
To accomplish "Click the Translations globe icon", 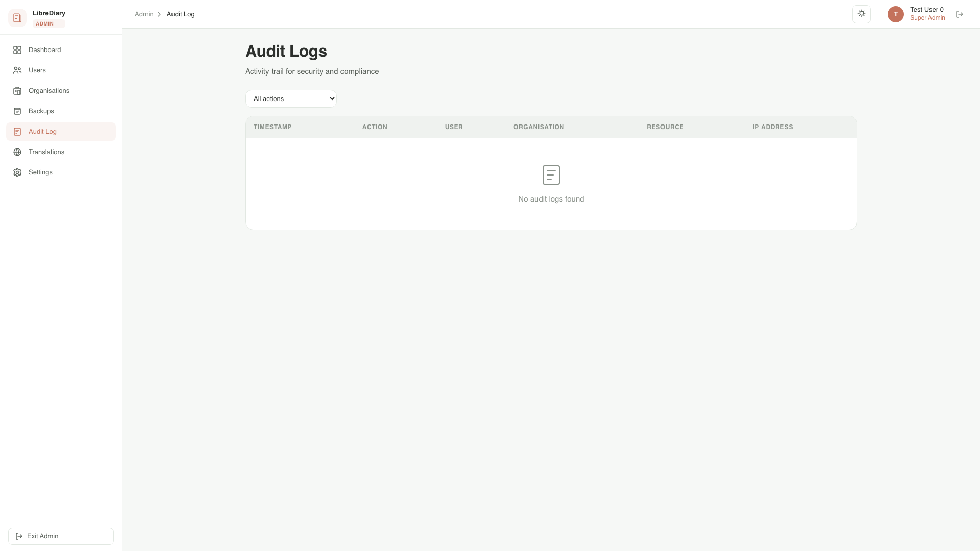I will tap(18, 152).
